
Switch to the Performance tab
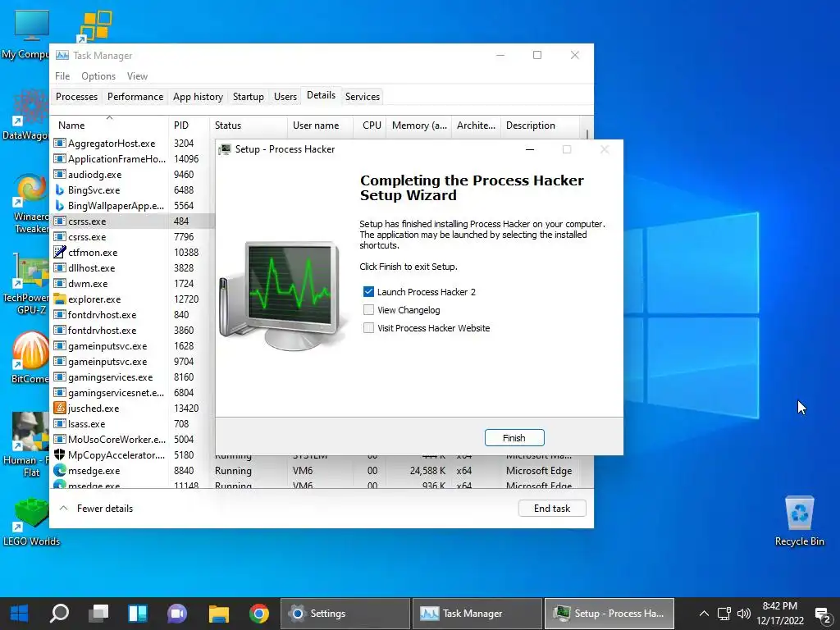(135, 97)
